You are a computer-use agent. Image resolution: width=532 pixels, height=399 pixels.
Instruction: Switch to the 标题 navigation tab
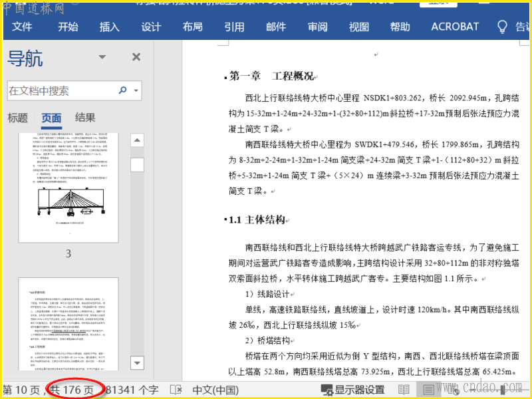[18, 118]
